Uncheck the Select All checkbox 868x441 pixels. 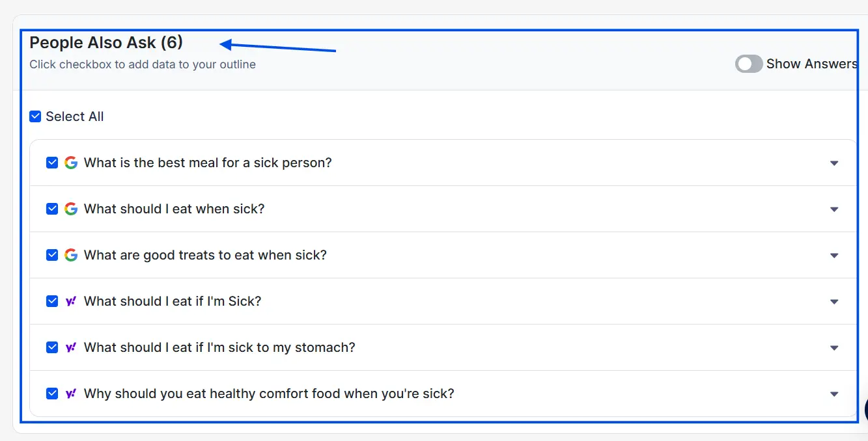click(x=36, y=116)
